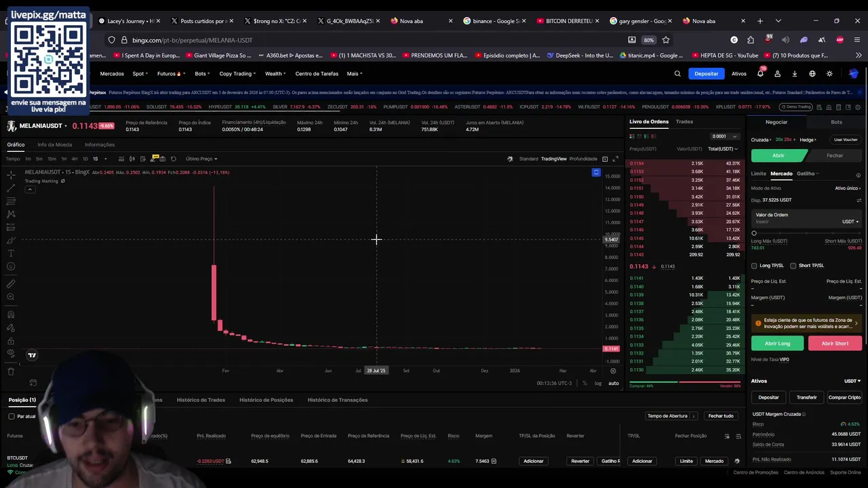Click the transfer swap icon next to available balance
This screenshot has height=488, width=868.
[859, 200]
